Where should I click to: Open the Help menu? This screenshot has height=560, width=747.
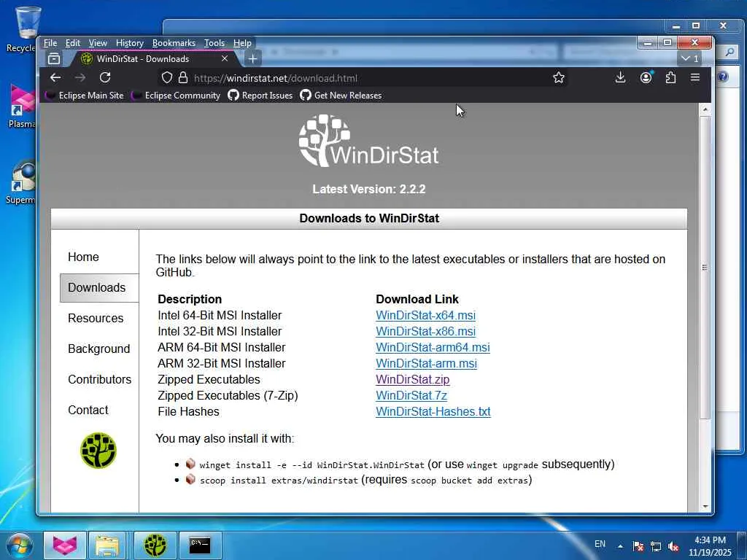(x=242, y=43)
